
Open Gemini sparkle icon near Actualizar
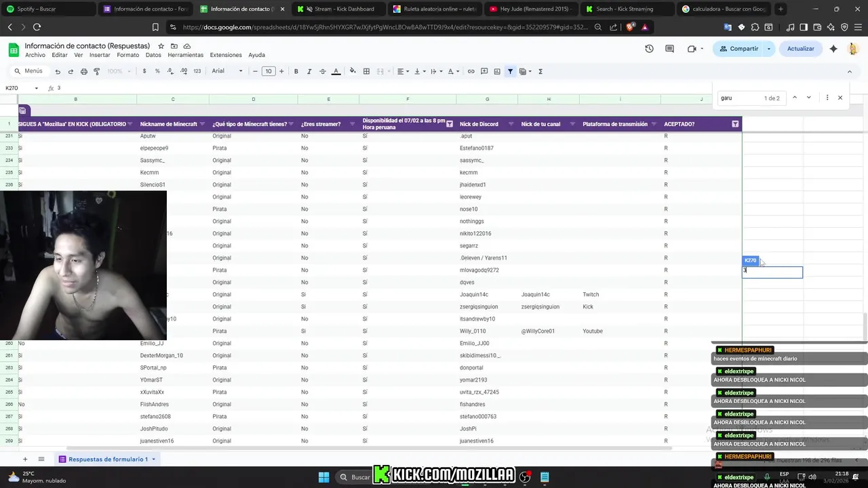833,49
